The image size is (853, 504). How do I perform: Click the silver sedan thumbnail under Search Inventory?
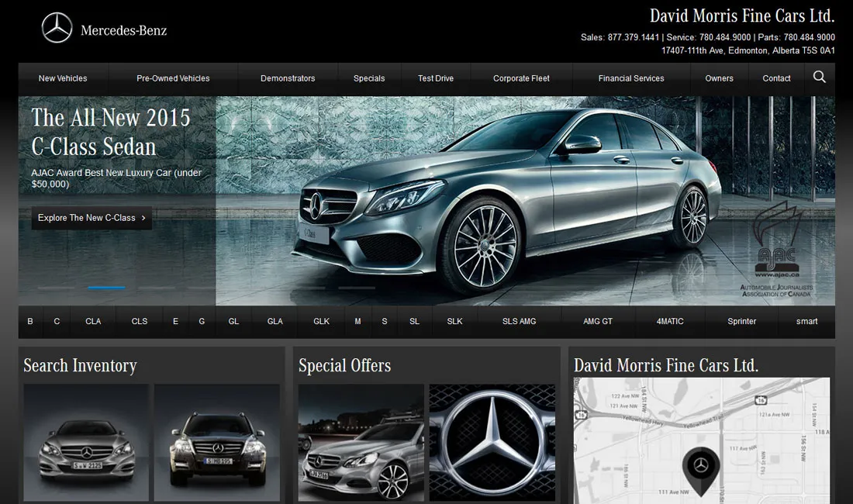pyautogui.click(x=86, y=443)
